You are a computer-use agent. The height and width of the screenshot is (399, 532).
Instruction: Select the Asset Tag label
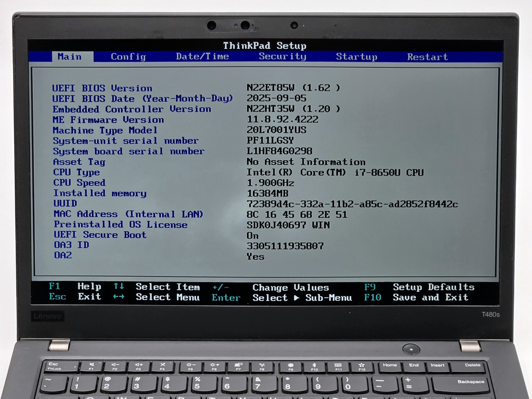pos(79,162)
